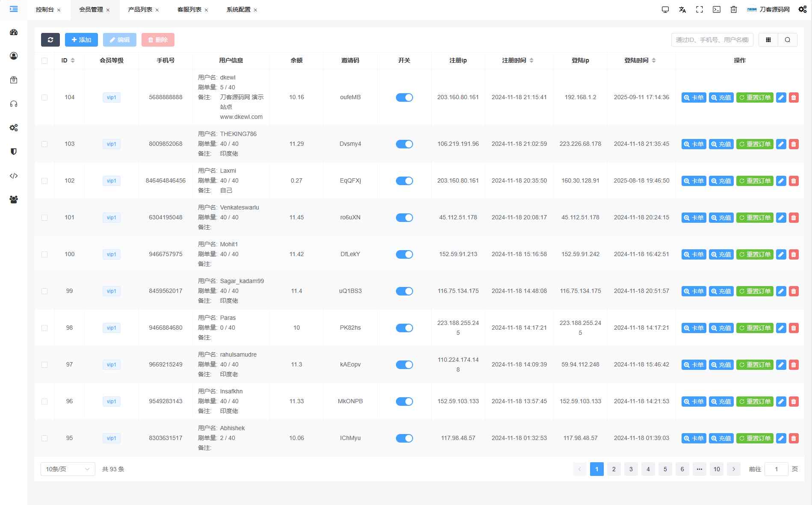Open the headset customer service sidebar icon
The width and height of the screenshot is (812, 505).
point(14,103)
